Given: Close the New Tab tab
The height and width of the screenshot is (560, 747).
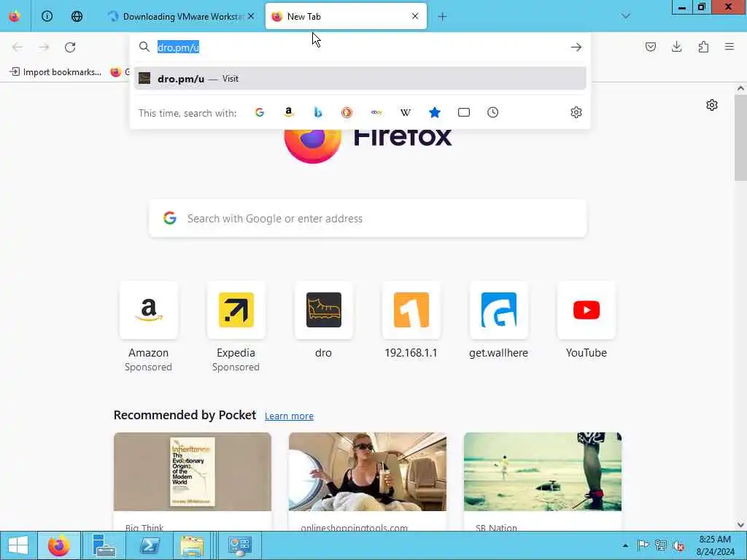Looking at the screenshot, I should pos(415,16).
